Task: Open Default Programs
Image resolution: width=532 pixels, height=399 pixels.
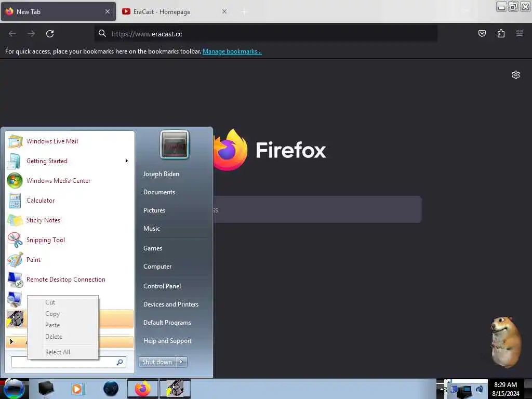Action: click(x=167, y=323)
